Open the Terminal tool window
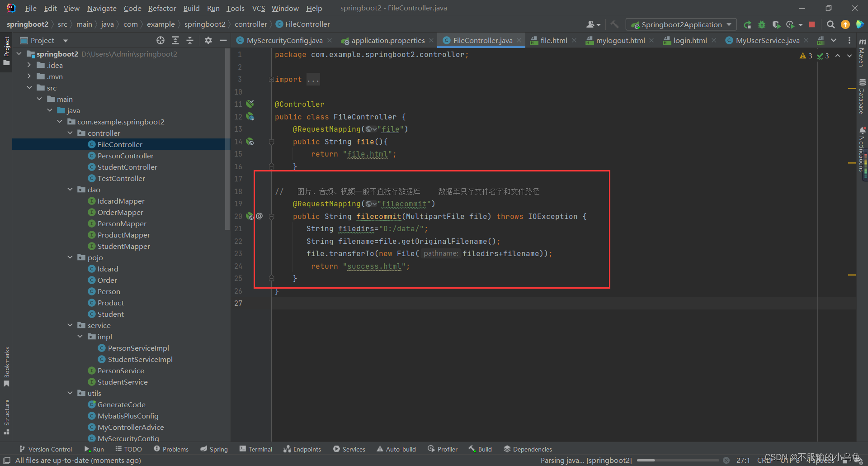Viewport: 868px width, 466px height. point(256,449)
